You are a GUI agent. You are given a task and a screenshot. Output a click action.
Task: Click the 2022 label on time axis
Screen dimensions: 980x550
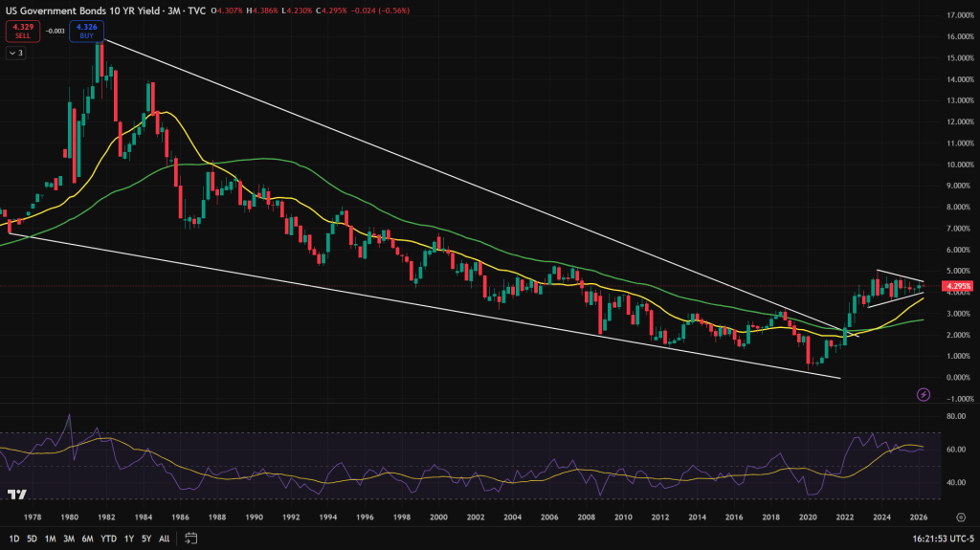click(844, 517)
